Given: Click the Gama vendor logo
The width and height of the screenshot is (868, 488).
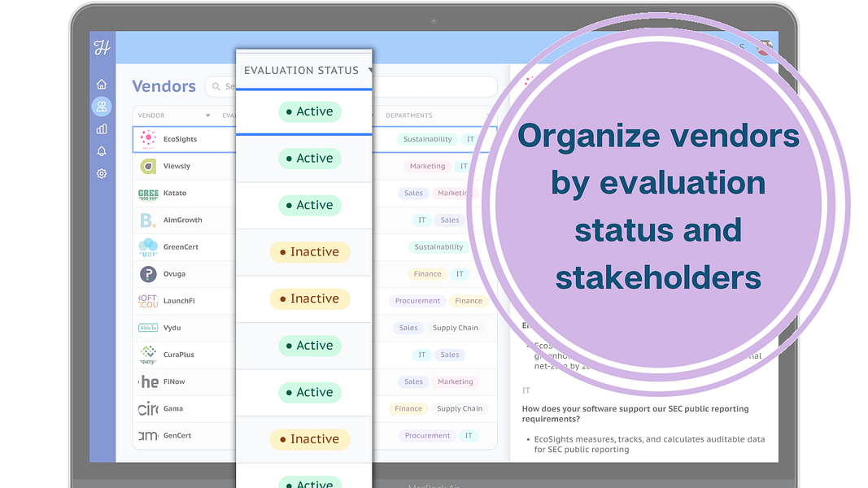Looking at the screenshot, I should 148,409.
